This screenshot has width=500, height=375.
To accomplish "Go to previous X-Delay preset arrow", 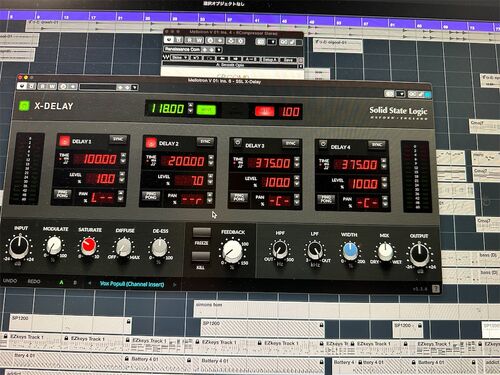I will pos(89,283).
